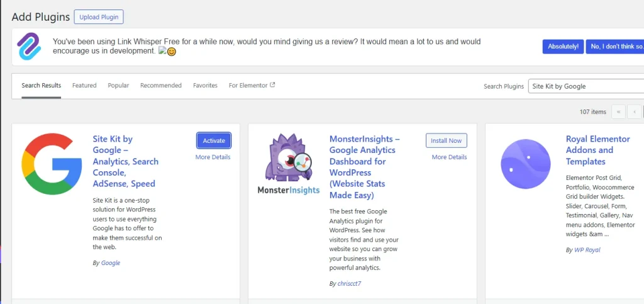The image size is (644, 304).
Task: Switch to the Popular tab
Action: pyautogui.click(x=118, y=86)
